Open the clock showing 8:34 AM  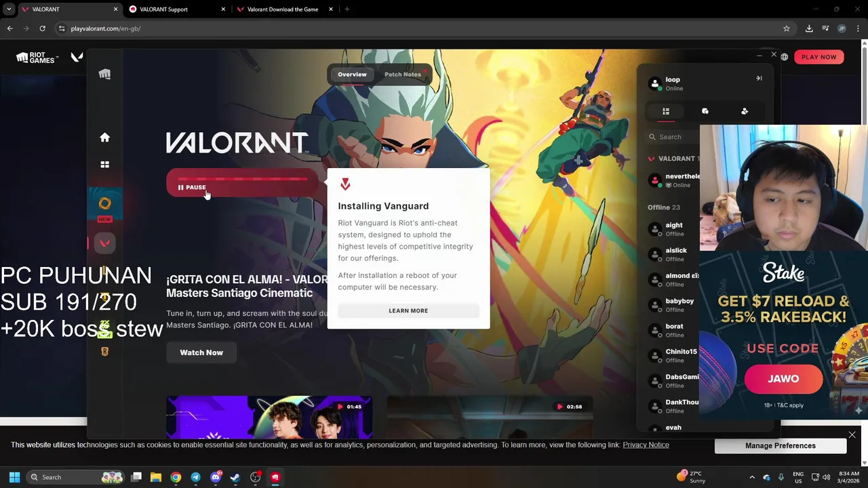[x=848, y=477]
